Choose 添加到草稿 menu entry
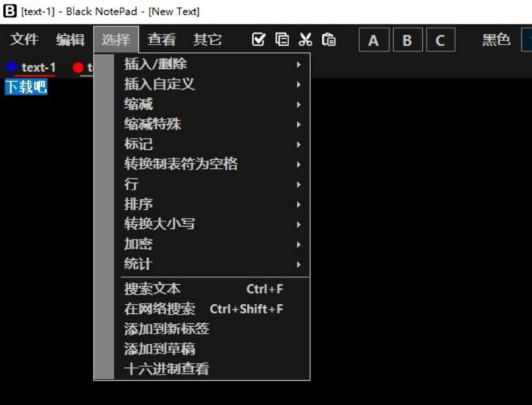This screenshot has height=405, width=532. 212,349
